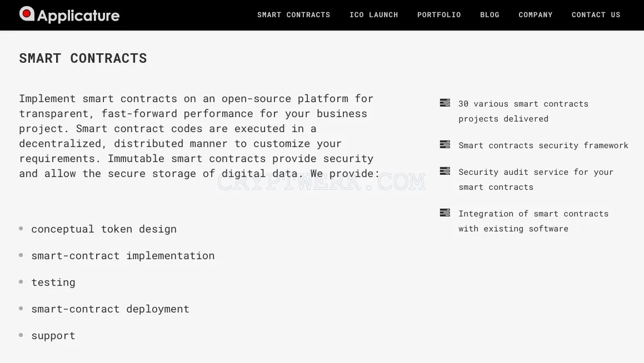Go to ICO Launch page
This screenshot has height=363, width=644.
[374, 15]
